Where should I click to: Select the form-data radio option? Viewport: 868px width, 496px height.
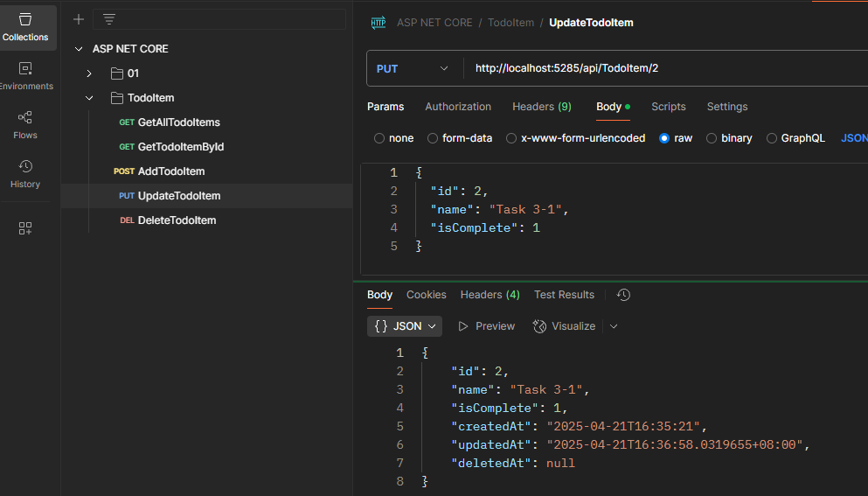click(433, 138)
